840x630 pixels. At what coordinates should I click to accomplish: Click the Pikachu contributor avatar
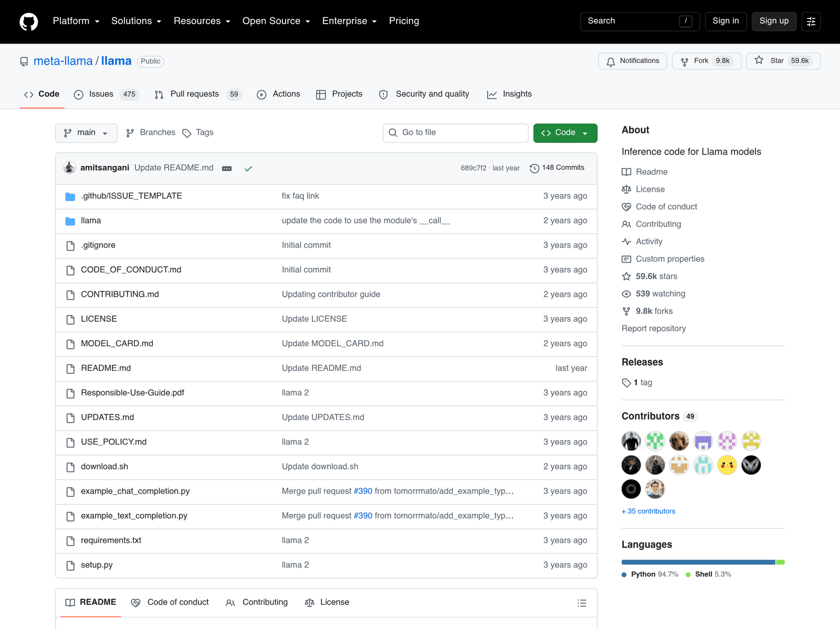click(x=727, y=465)
